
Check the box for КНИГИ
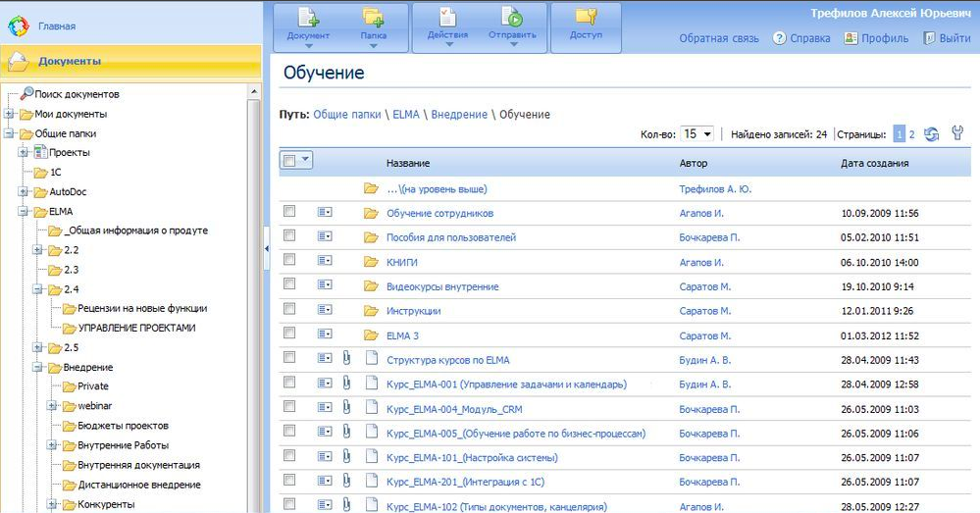point(289,259)
